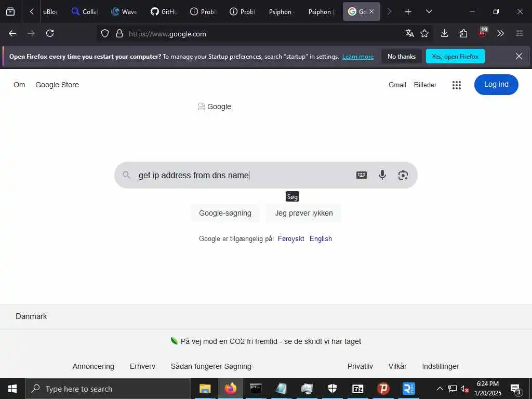Search by image with camera icon
532x399 pixels.
coord(403,175)
